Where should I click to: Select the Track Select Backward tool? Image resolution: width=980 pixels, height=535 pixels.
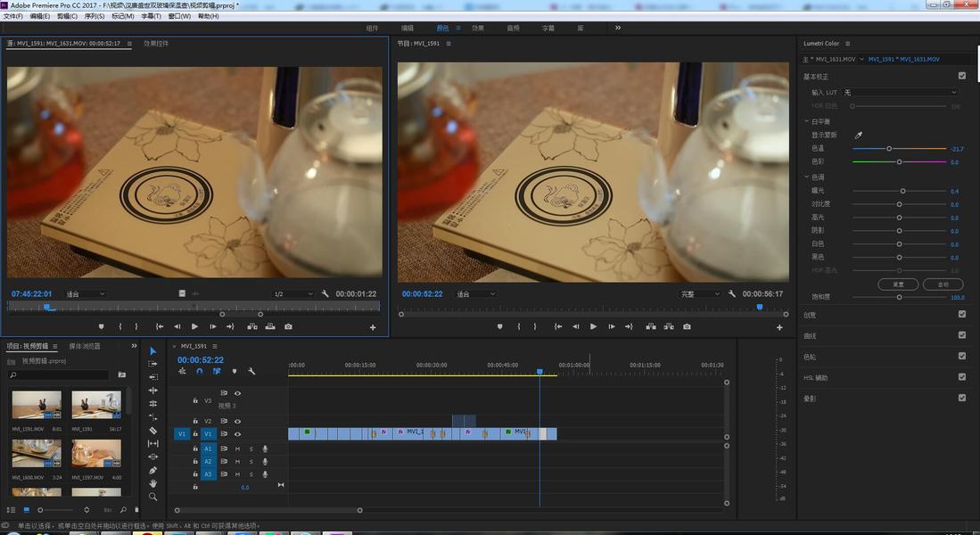[x=153, y=377]
